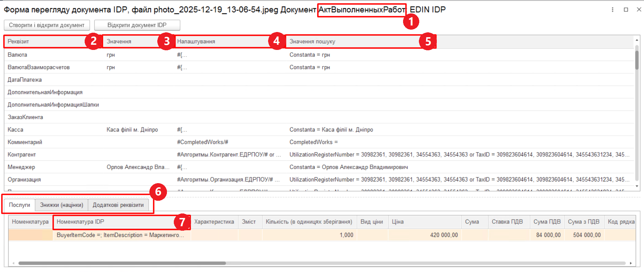The image size is (644, 272).
Task: Click the bottom horizontal scrollbar thumb
Action: pyautogui.click(x=122, y=263)
